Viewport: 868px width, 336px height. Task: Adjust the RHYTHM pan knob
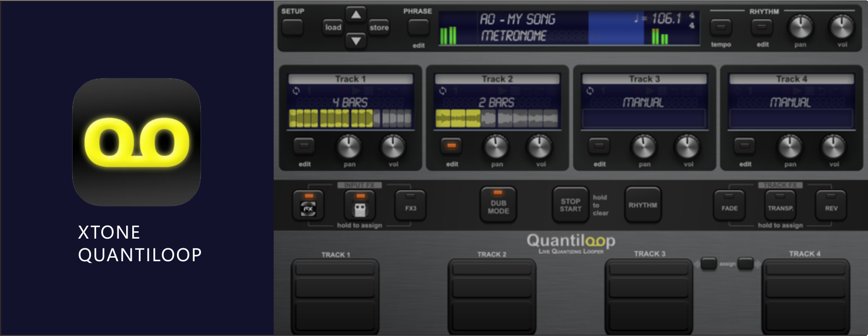pyautogui.click(x=801, y=26)
